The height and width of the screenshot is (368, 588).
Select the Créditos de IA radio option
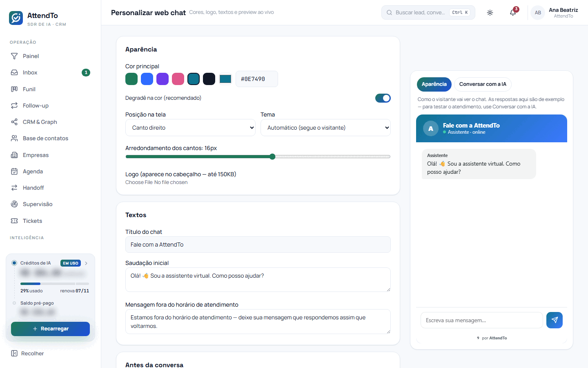coord(14,263)
